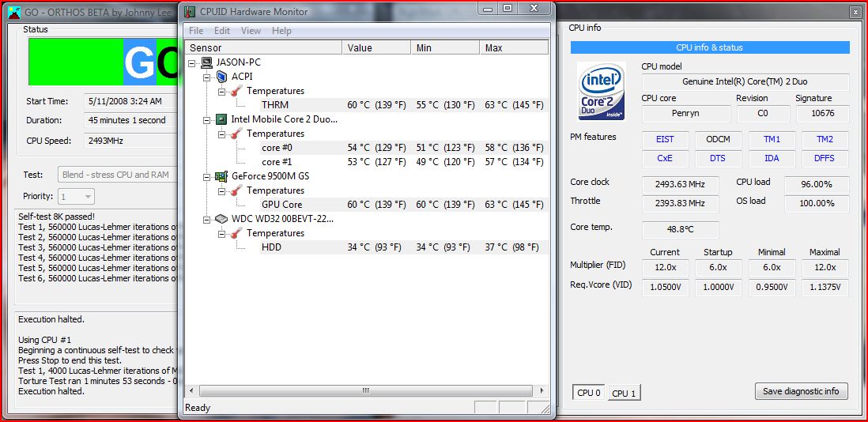Toggle the IDA feature box
This screenshot has height=422, width=868.
[772, 158]
